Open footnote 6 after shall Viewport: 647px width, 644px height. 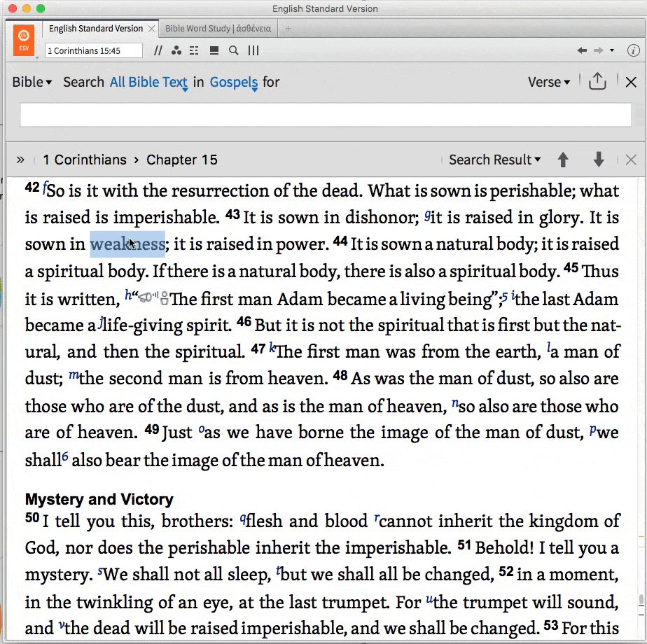(x=65, y=456)
